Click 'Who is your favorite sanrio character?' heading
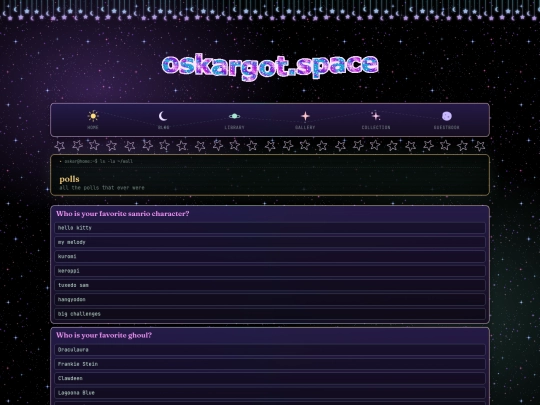 (x=123, y=214)
